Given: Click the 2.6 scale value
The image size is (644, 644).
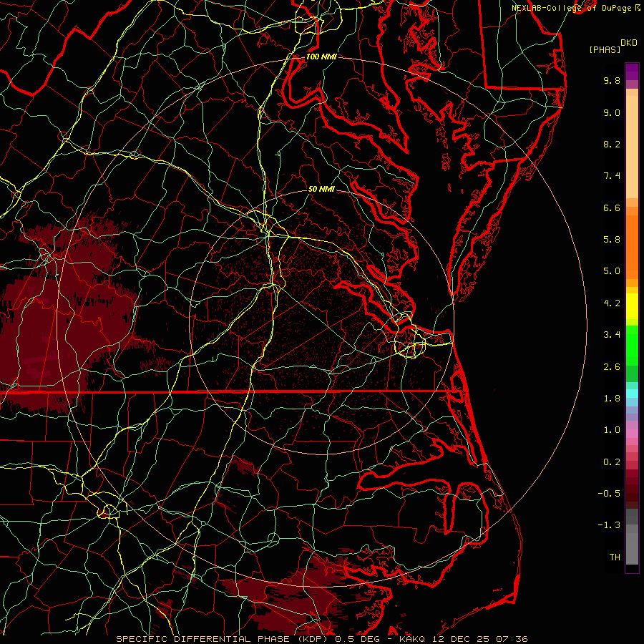Looking at the screenshot, I should pos(612,367).
